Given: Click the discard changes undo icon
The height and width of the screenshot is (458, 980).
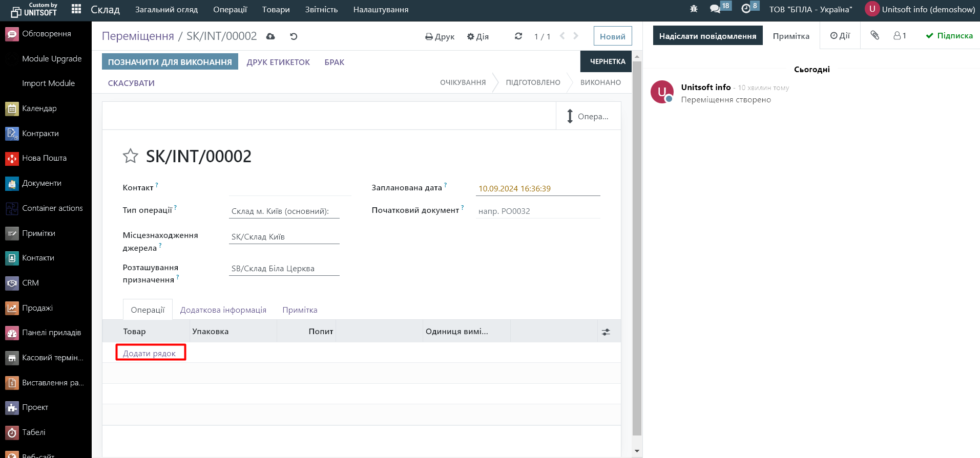Looking at the screenshot, I should coord(294,36).
